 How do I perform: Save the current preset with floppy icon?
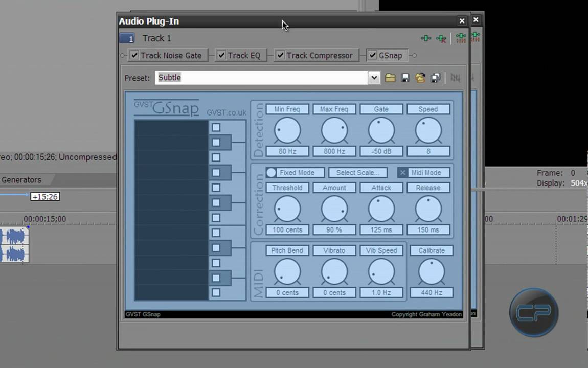coord(405,78)
